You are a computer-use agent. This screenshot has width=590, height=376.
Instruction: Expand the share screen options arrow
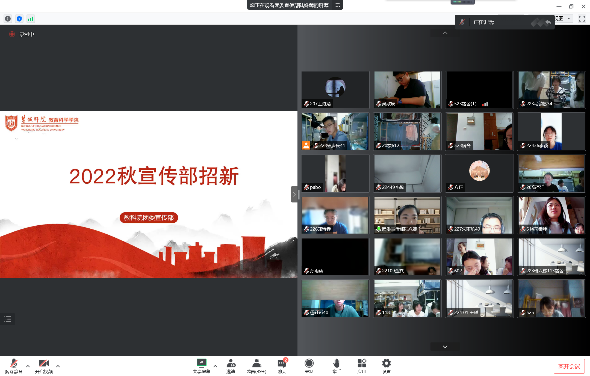tap(215, 366)
